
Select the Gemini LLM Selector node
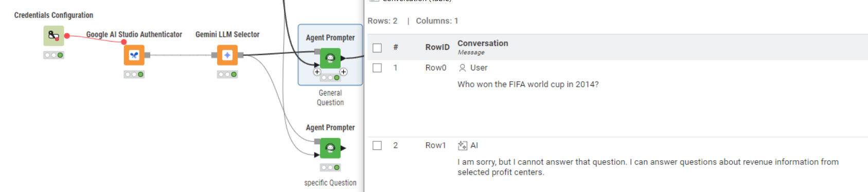pos(227,55)
